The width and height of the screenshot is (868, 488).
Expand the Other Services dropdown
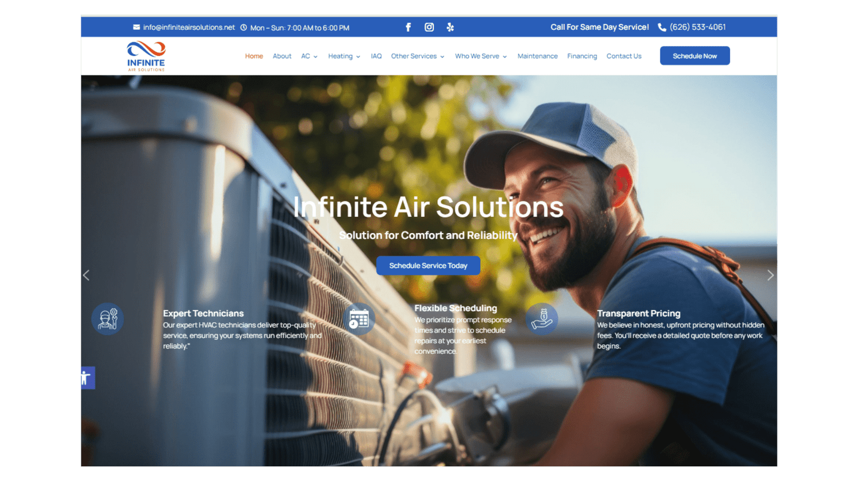(x=417, y=56)
